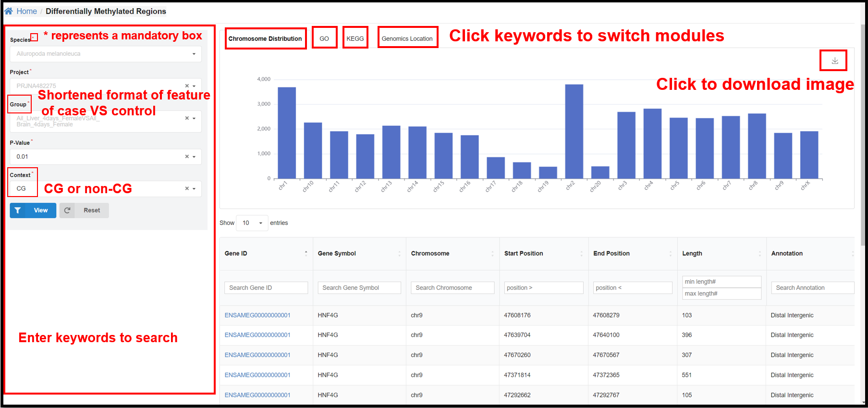Clear the Group field selection

pos(187,118)
